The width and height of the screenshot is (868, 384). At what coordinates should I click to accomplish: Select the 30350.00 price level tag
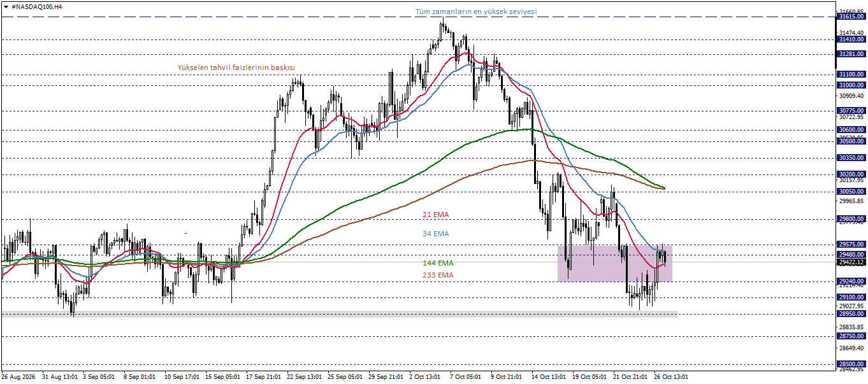(x=851, y=158)
